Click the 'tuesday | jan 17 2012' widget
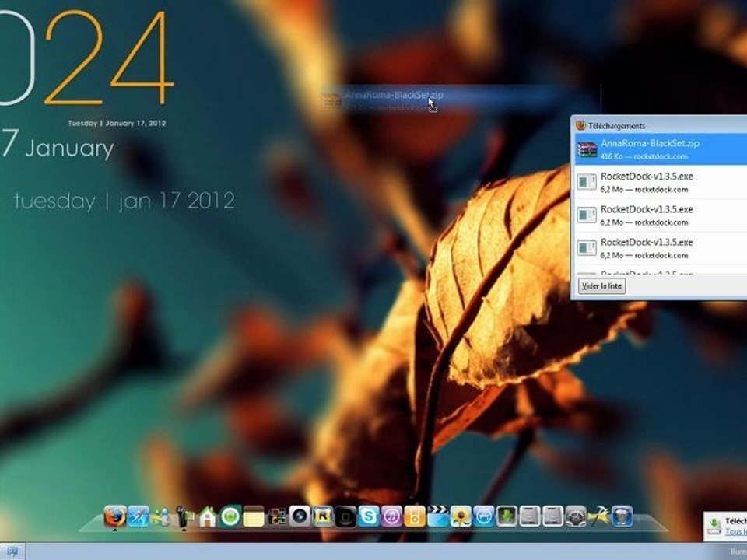The width and height of the screenshot is (747, 560). [124, 201]
